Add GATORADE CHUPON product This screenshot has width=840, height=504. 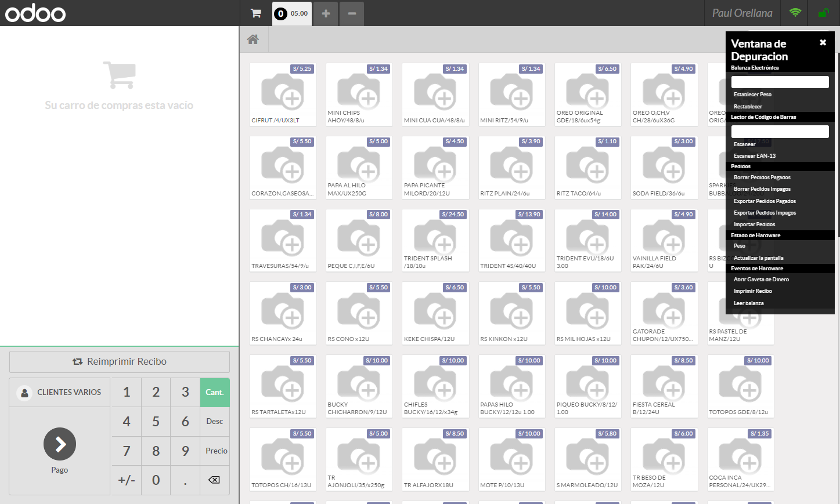tap(664, 313)
